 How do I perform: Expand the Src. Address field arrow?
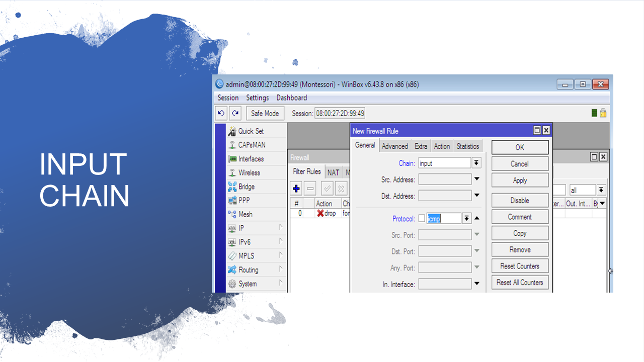click(476, 179)
